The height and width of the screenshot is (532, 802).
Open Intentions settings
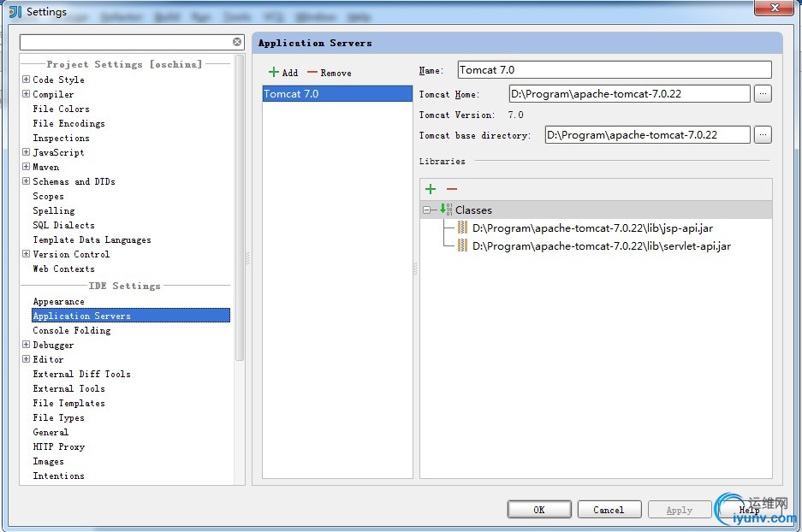[x=58, y=476]
